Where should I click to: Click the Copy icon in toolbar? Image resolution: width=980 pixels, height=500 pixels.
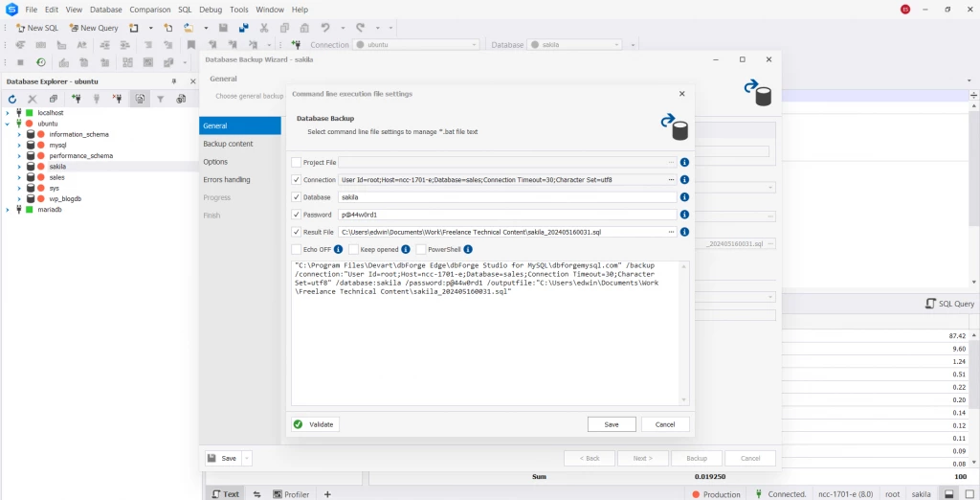[284, 28]
